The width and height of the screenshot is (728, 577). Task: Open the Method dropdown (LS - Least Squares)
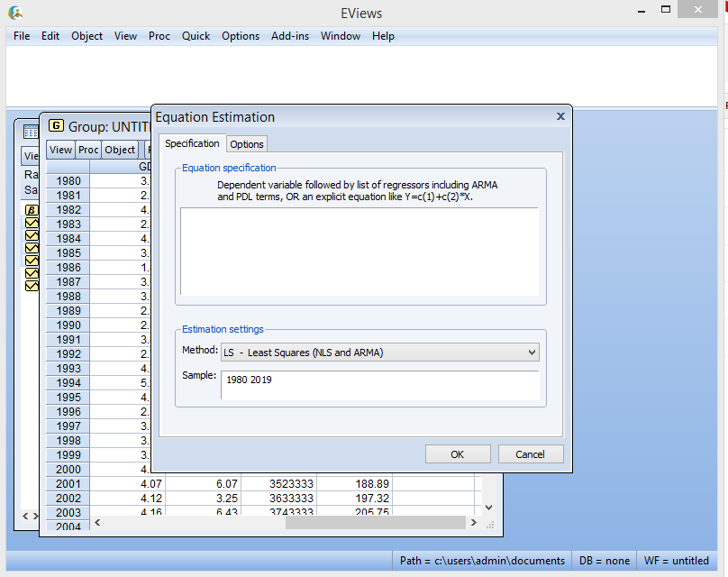coord(380,353)
